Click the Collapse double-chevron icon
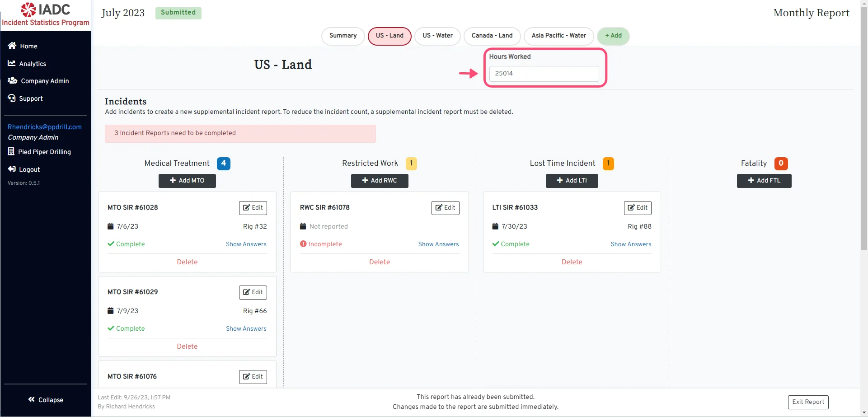Image resolution: width=868 pixels, height=417 pixels. (x=32, y=399)
